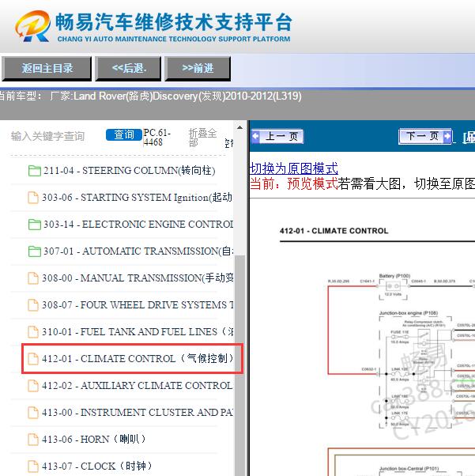
Task: Expand 303-14 ELECTRONIC ENGINE CONTROL entry
Action: 138,225
